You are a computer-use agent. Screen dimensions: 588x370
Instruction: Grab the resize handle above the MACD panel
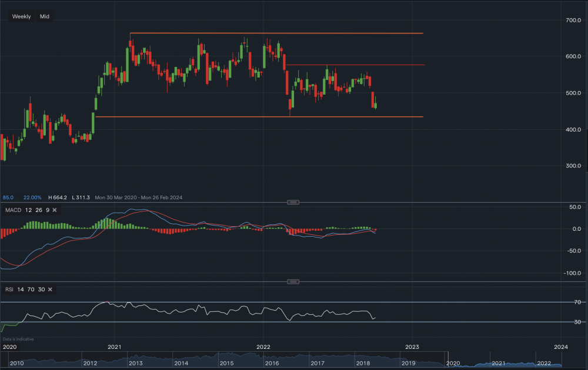click(293, 202)
